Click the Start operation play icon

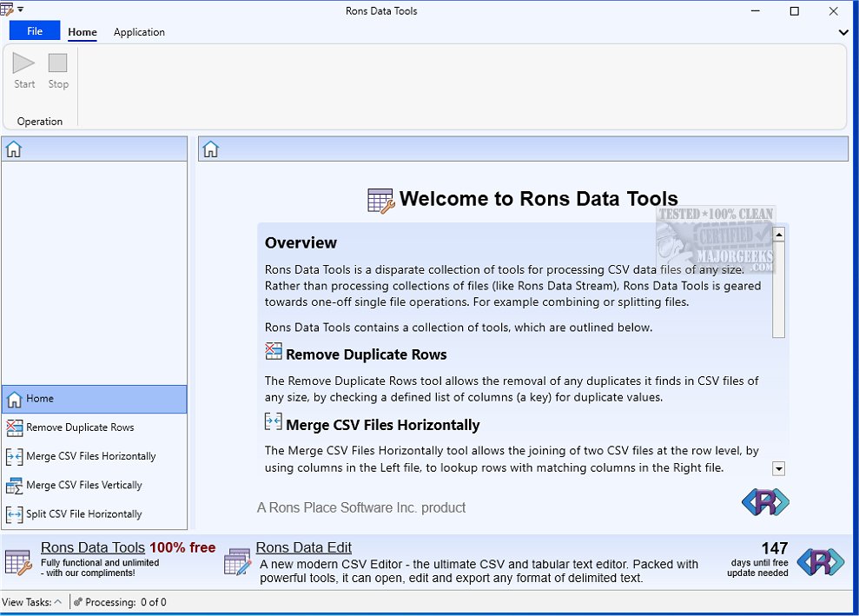click(x=24, y=63)
